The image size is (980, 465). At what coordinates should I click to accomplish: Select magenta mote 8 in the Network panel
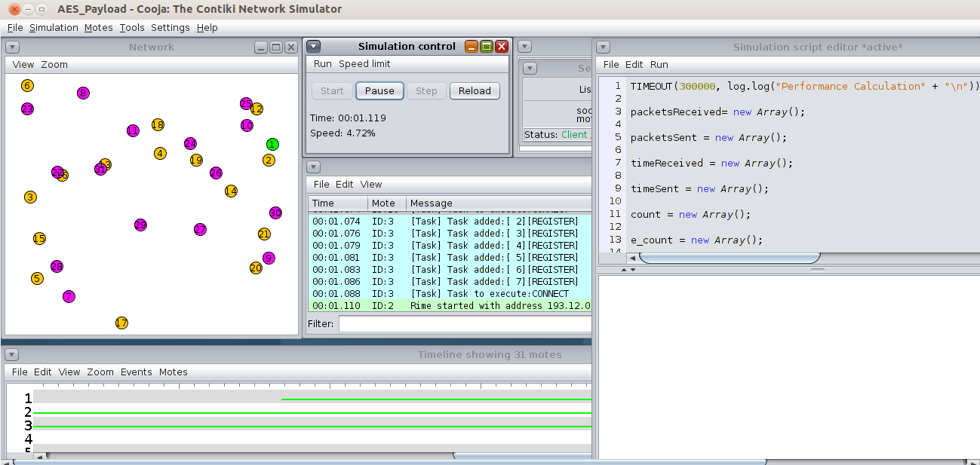pos(83,93)
